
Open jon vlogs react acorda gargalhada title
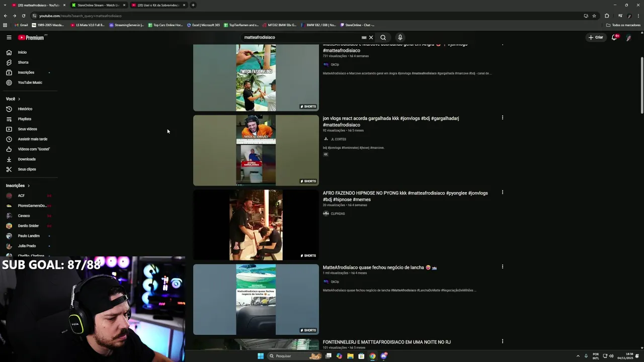pyautogui.click(x=391, y=122)
